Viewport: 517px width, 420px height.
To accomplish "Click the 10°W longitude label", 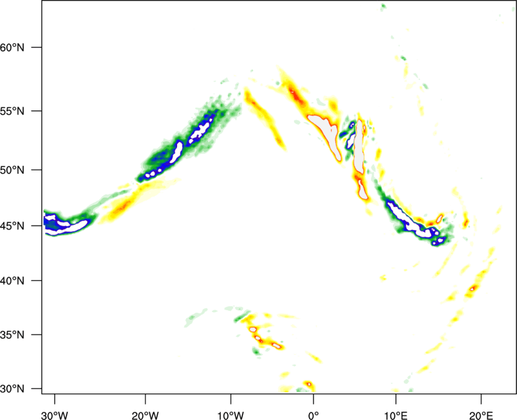I will pos(231,415).
